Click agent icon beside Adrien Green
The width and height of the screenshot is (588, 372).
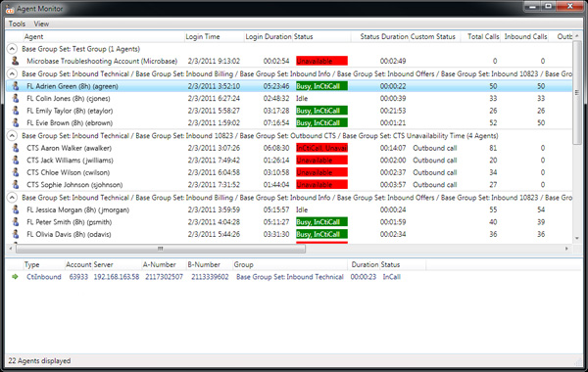click(x=16, y=86)
